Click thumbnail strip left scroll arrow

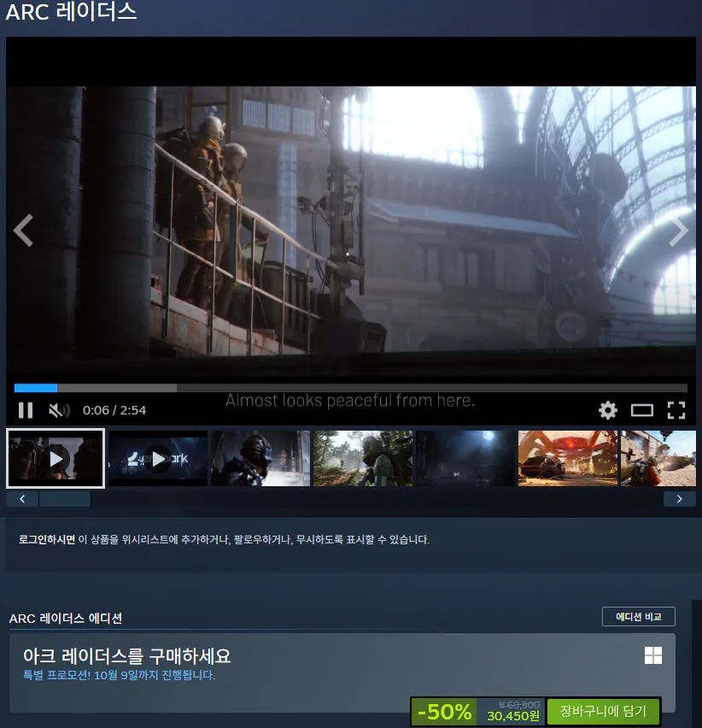22,499
